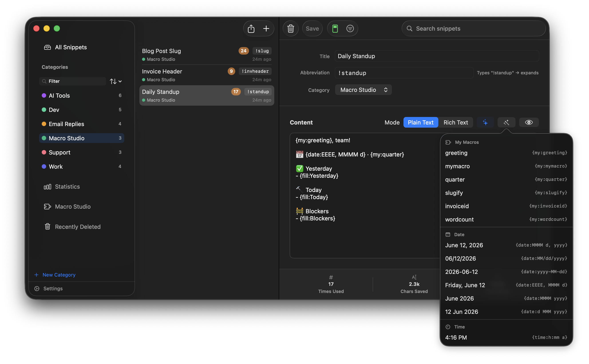Click the Search snippets field
The image size is (589, 364).
click(473, 28)
